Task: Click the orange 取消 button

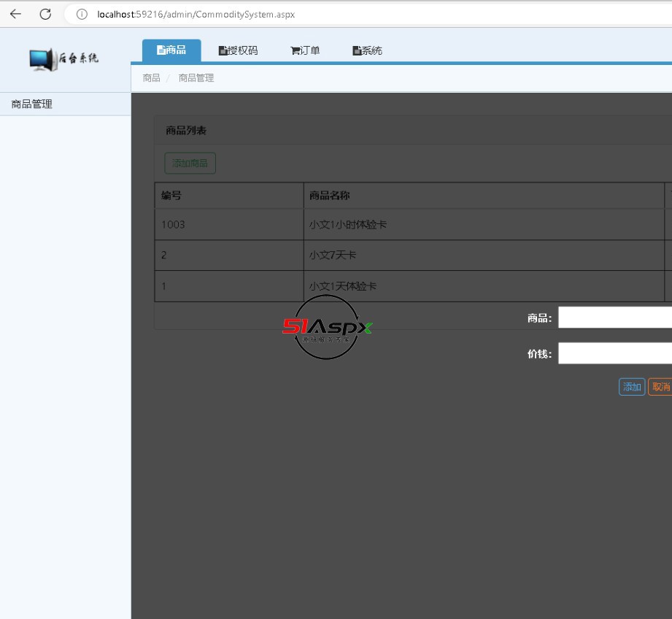Action: (660, 387)
